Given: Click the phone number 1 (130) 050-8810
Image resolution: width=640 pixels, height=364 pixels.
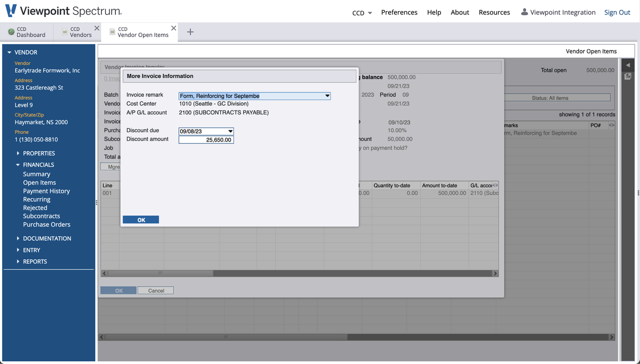Looking at the screenshot, I should pos(36,140).
